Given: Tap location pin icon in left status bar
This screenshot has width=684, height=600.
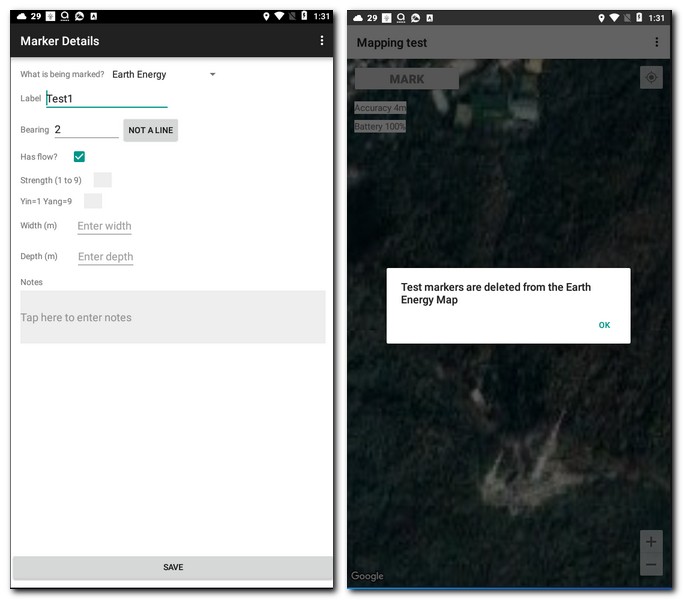Looking at the screenshot, I should 266,17.
